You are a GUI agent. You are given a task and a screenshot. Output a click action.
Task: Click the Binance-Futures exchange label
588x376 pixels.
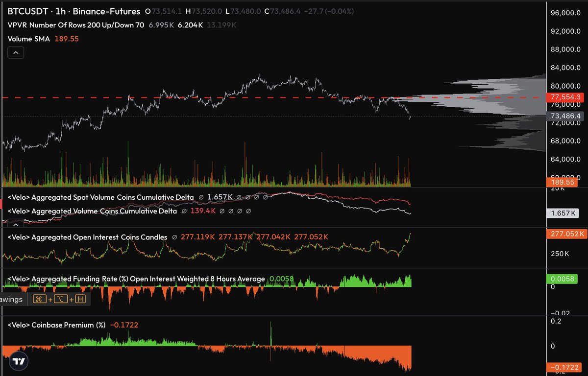(x=105, y=11)
